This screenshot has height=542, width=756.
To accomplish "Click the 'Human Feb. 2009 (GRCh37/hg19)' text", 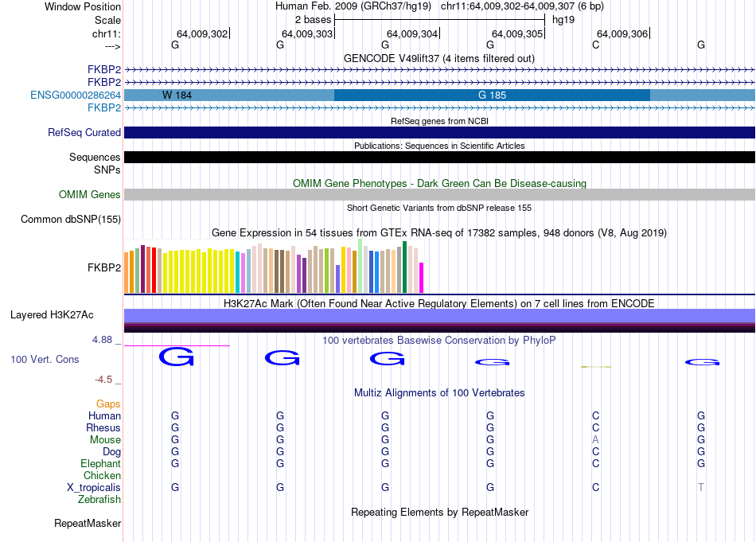I will (x=353, y=6).
